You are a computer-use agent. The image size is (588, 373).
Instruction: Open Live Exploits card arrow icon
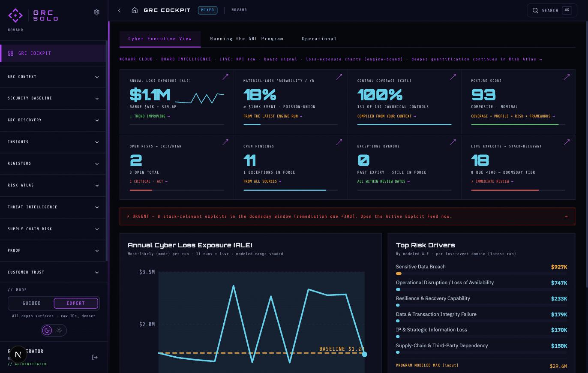coord(567,142)
